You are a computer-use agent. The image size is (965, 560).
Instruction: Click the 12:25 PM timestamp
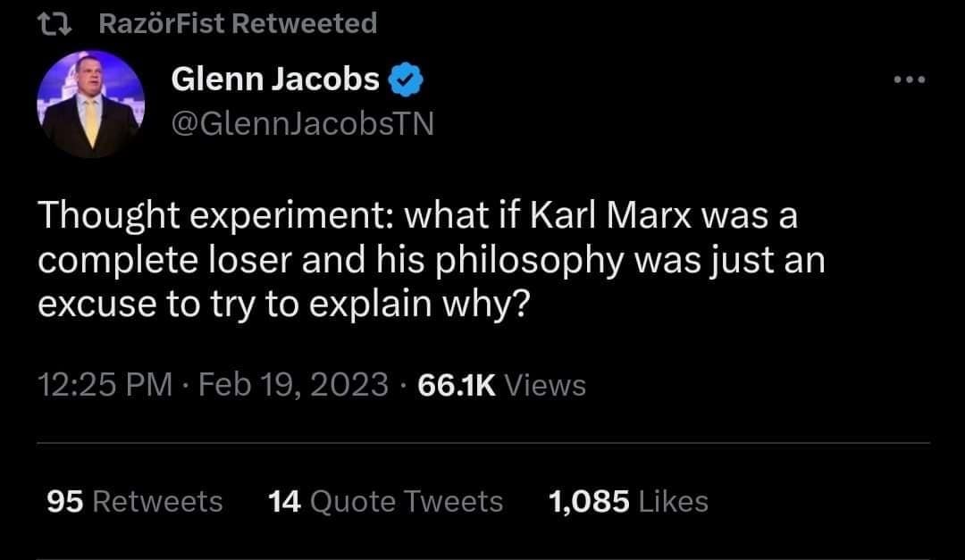[x=105, y=385]
